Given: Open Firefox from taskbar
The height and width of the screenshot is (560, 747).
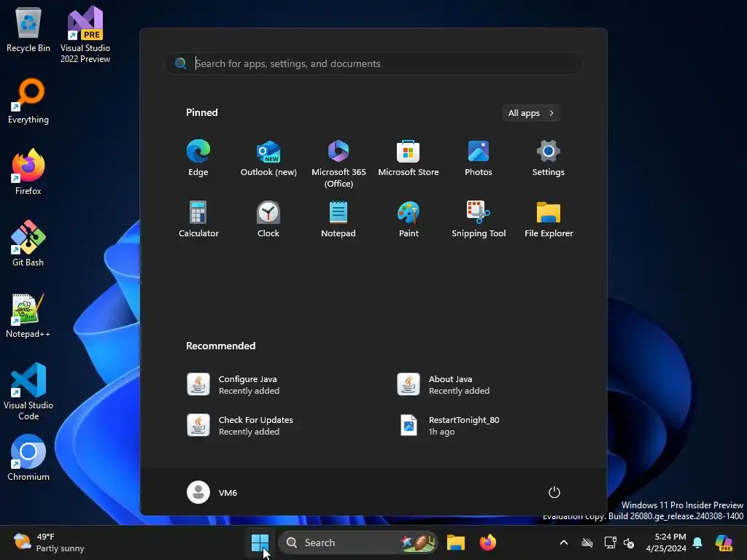Looking at the screenshot, I should [x=487, y=542].
